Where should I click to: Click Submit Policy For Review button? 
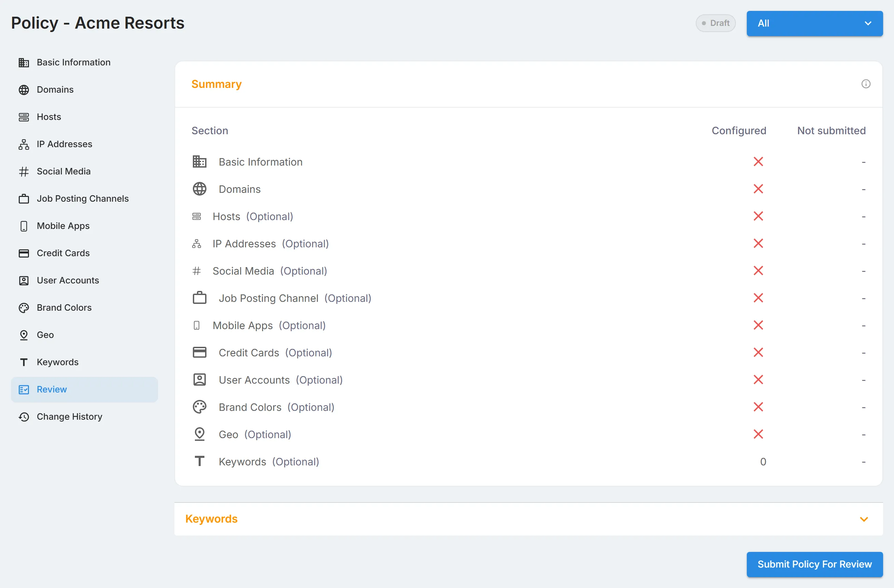pos(814,564)
